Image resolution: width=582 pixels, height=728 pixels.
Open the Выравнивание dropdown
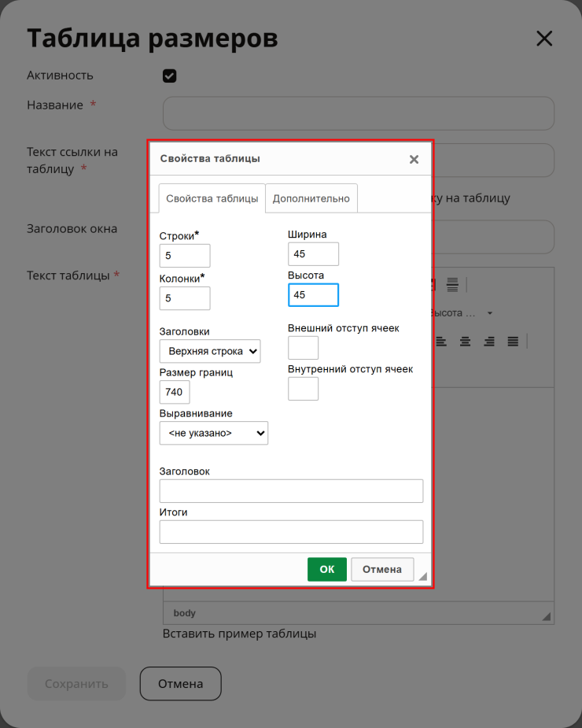point(213,433)
